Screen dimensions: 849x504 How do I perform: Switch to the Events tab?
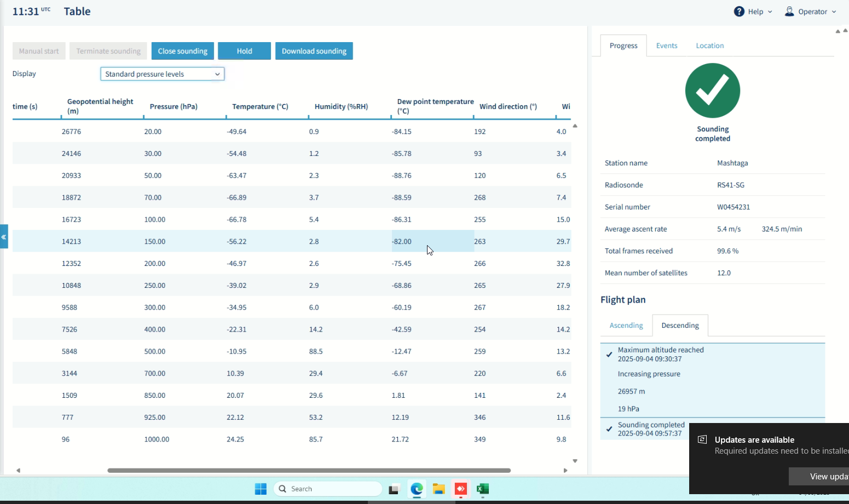coord(667,45)
